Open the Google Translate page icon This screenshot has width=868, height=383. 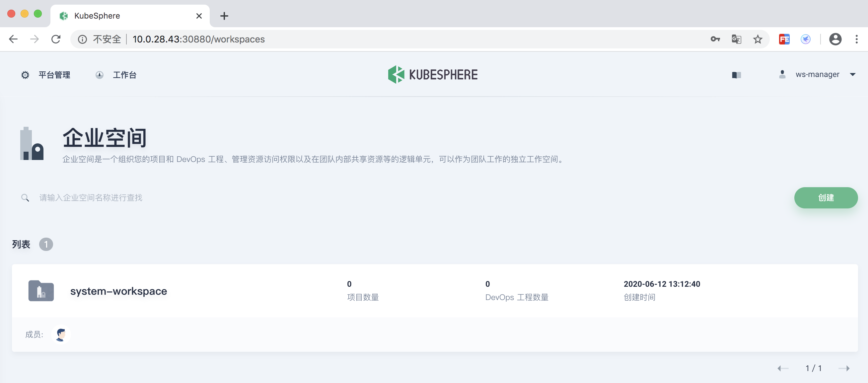click(x=736, y=39)
